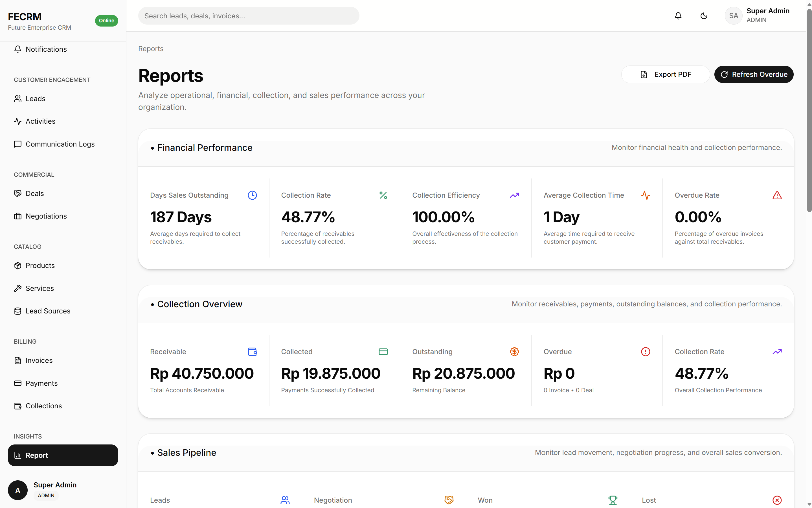Screen dimensions: 812x508
Task: Click the FECRM logo title
Action: (x=25, y=17)
